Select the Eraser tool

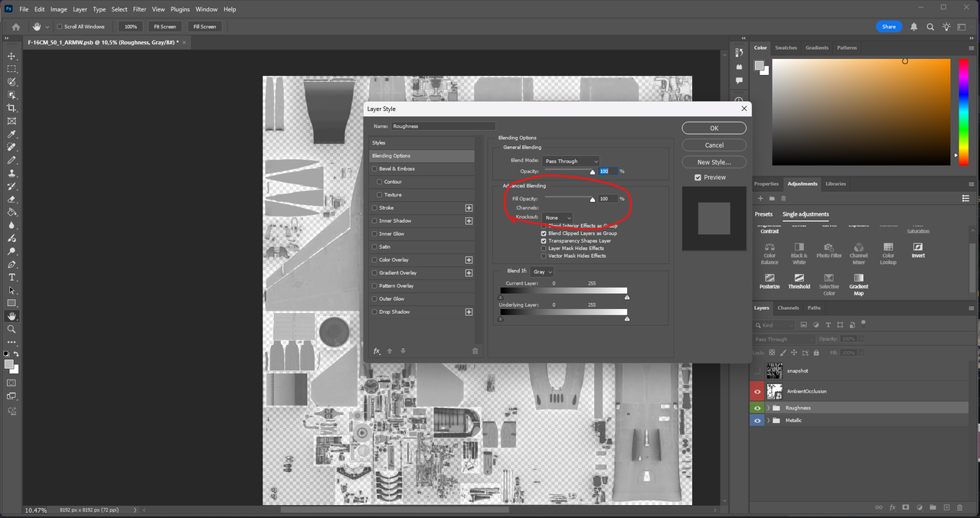pos(11,199)
